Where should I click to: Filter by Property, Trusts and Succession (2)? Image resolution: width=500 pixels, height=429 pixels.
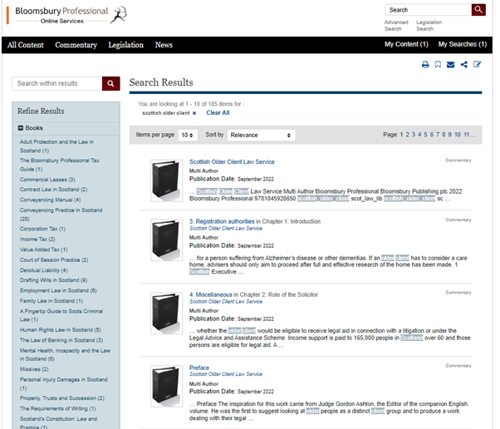click(x=62, y=398)
